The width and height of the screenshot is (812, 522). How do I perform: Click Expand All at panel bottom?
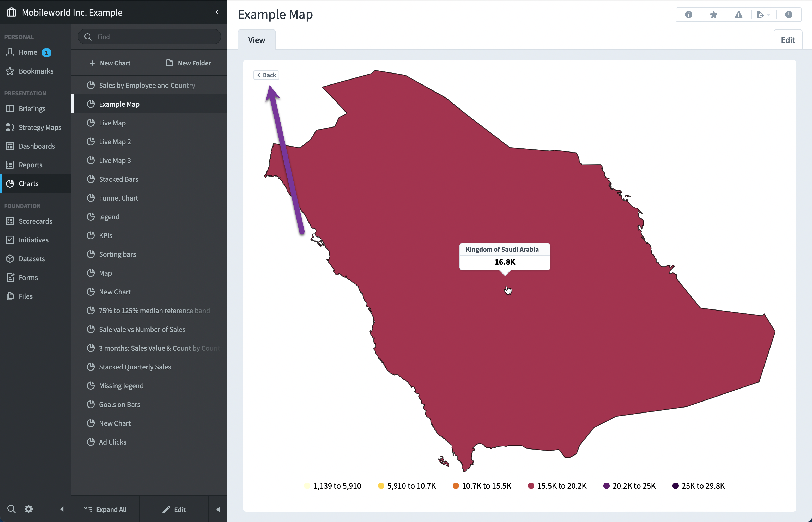coord(105,509)
